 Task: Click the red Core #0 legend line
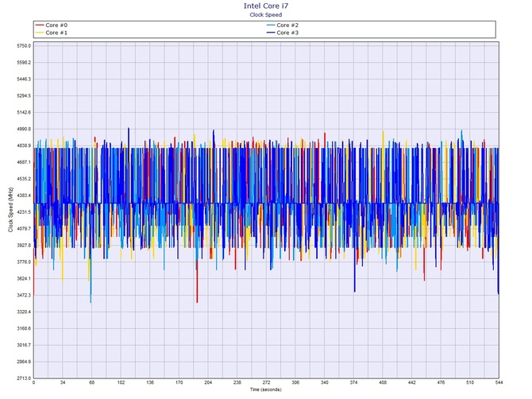40,25
